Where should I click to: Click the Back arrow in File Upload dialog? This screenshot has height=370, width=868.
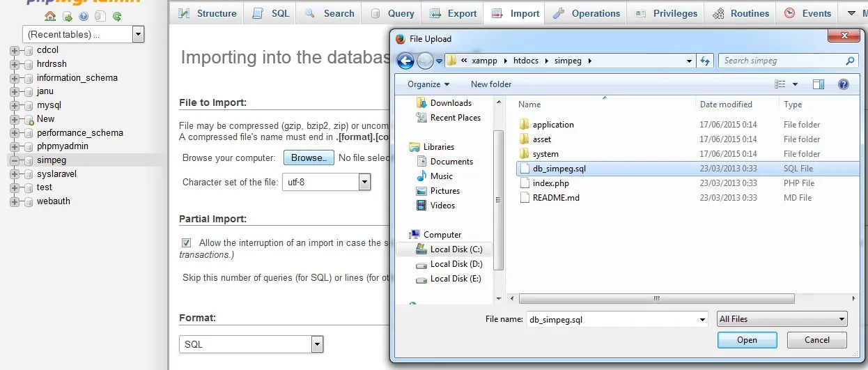click(405, 61)
